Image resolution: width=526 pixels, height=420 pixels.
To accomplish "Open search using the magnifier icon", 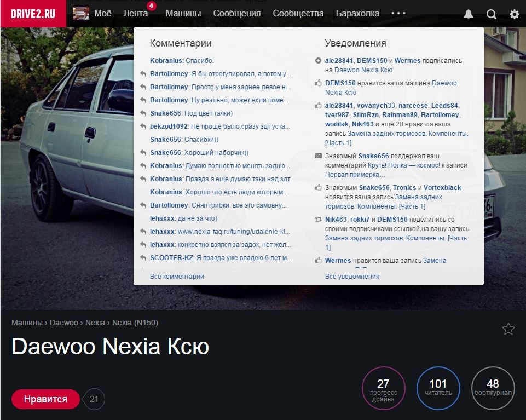I will coord(492,14).
